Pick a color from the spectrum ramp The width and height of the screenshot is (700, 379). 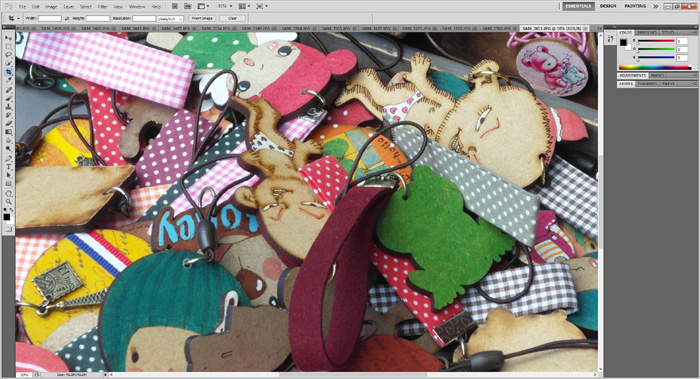(x=654, y=67)
